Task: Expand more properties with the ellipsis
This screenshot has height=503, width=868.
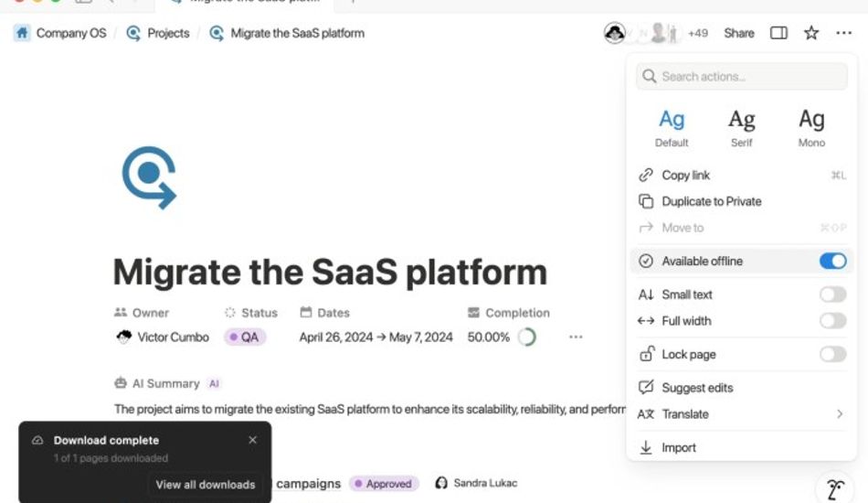Action: pos(576,337)
